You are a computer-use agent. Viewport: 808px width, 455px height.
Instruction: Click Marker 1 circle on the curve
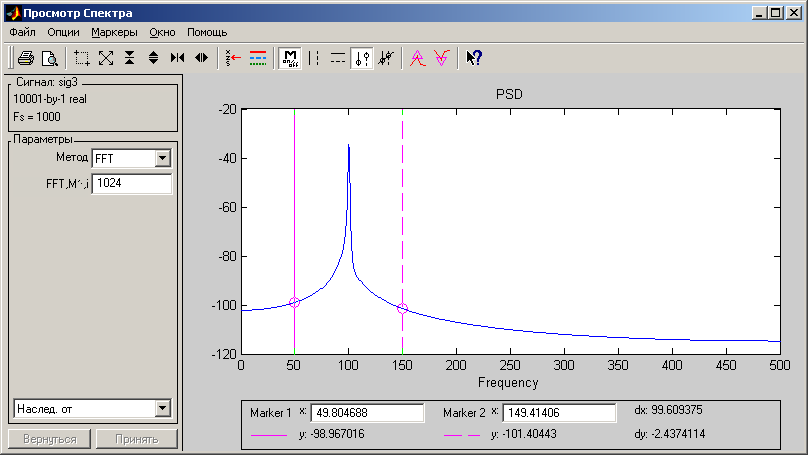[294, 302]
